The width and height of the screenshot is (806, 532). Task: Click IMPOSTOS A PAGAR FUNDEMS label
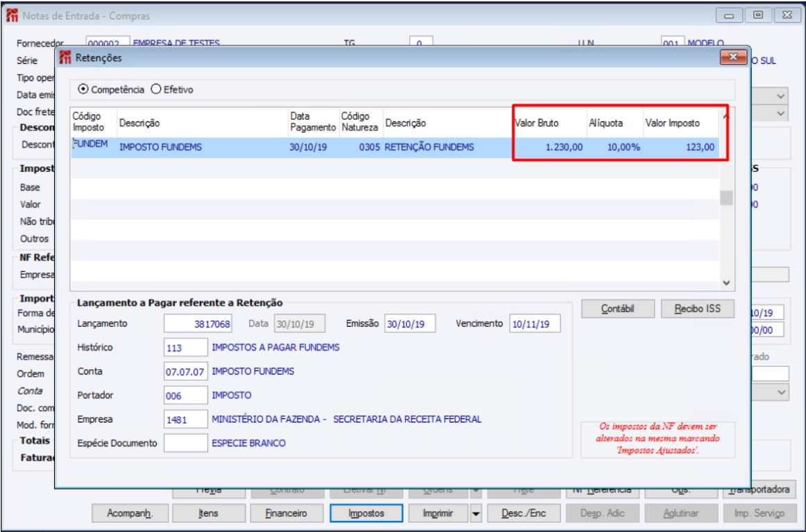tap(276, 347)
